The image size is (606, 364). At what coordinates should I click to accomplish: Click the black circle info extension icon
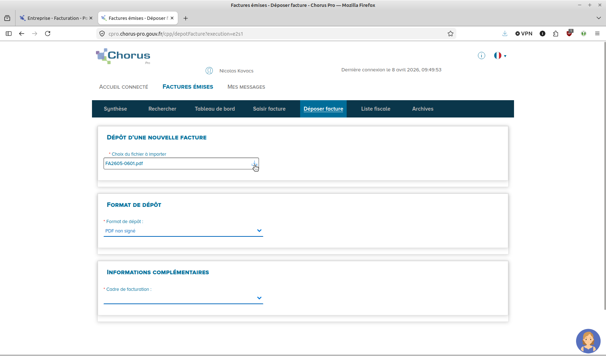coord(543,34)
